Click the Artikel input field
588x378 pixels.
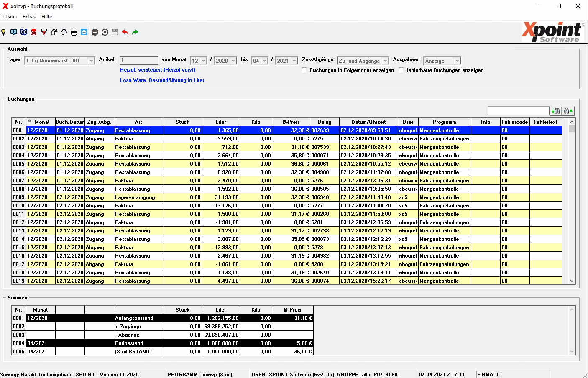[139, 61]
